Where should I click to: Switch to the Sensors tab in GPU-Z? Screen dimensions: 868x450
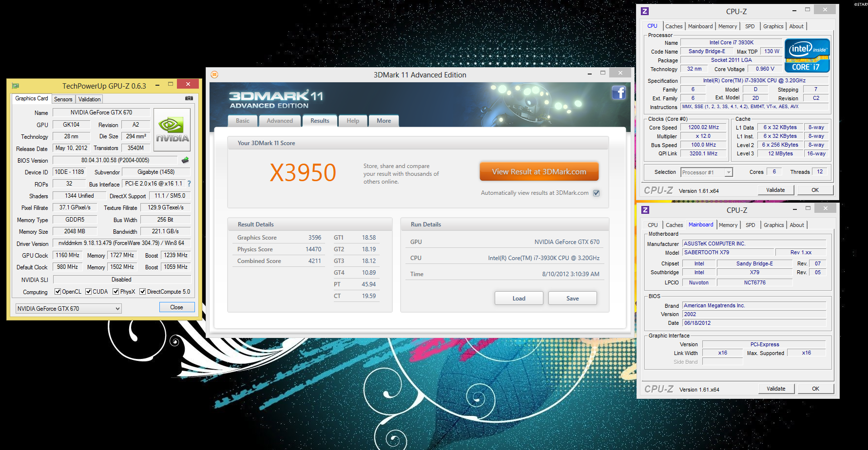[63, 99]
